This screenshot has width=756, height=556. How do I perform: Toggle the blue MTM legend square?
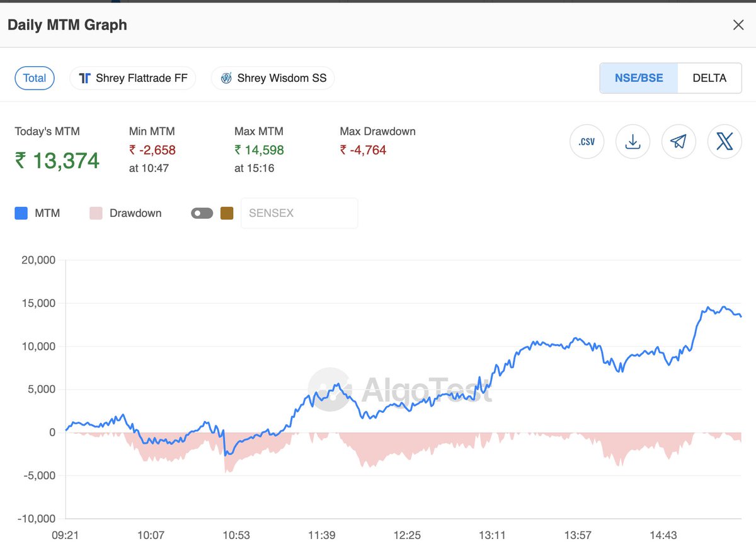[x=21, y=213]
